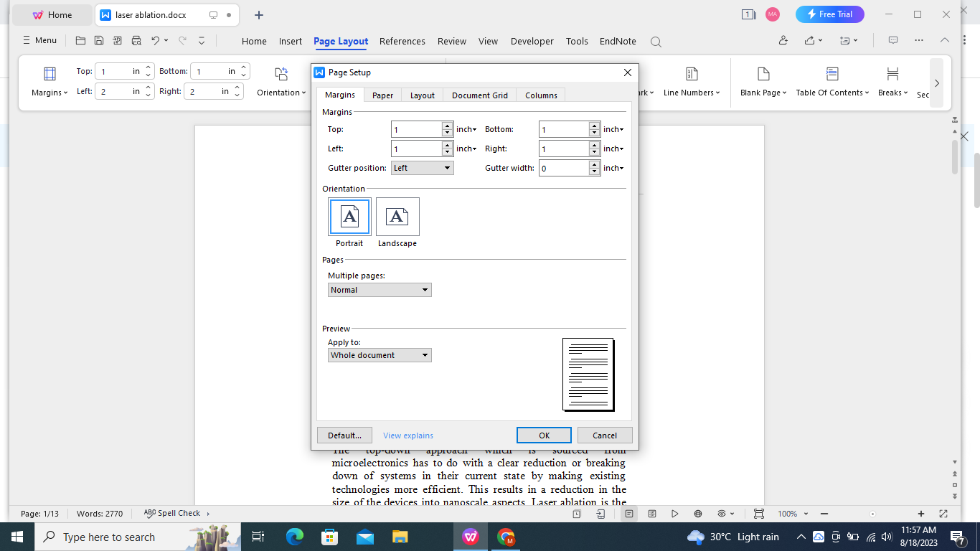Open the Apply to dropdown
The height and width of the screenshot is (551, 980).
pos(380,354)
